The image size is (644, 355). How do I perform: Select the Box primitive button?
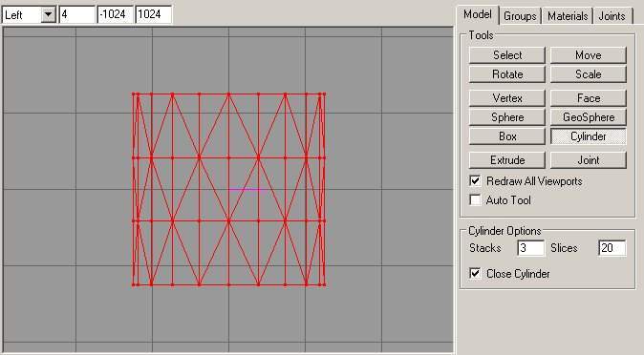coord(507,136)
